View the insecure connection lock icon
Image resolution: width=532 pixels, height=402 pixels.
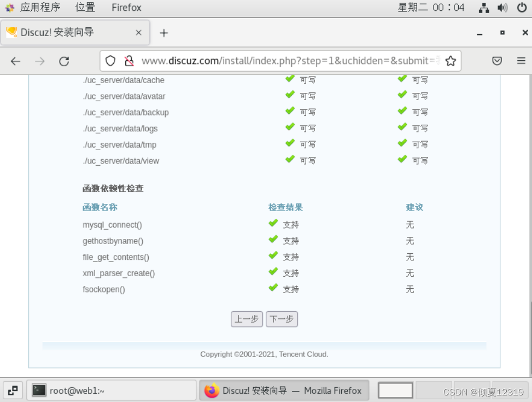129,61
